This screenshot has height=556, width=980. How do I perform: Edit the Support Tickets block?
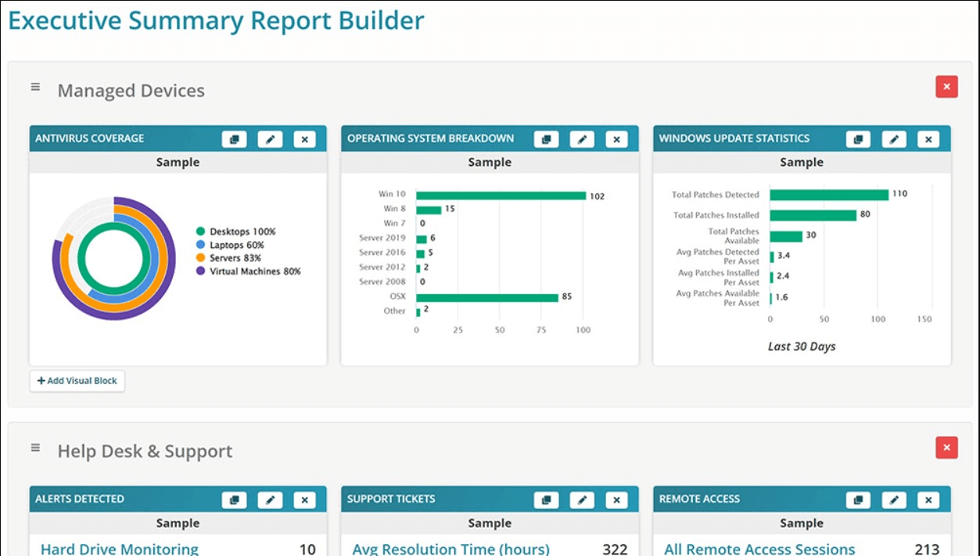pyautogui.click(x=582, y=500)
